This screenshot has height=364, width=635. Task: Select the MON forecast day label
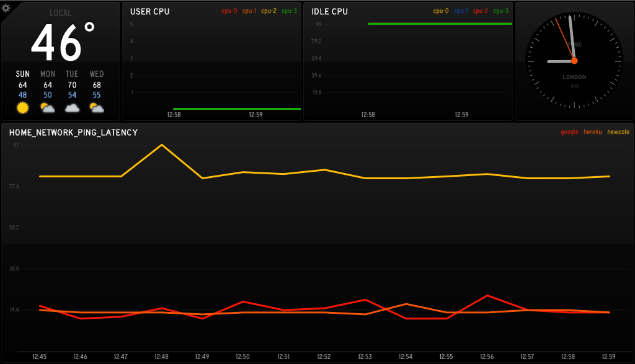pyautogui.click(x=48, y=74)
